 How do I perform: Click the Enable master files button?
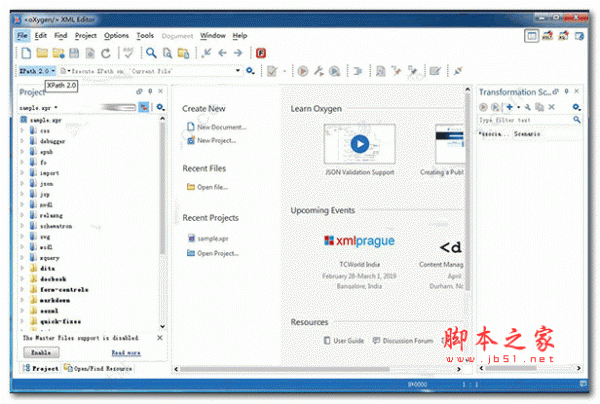tap(41, 352)
